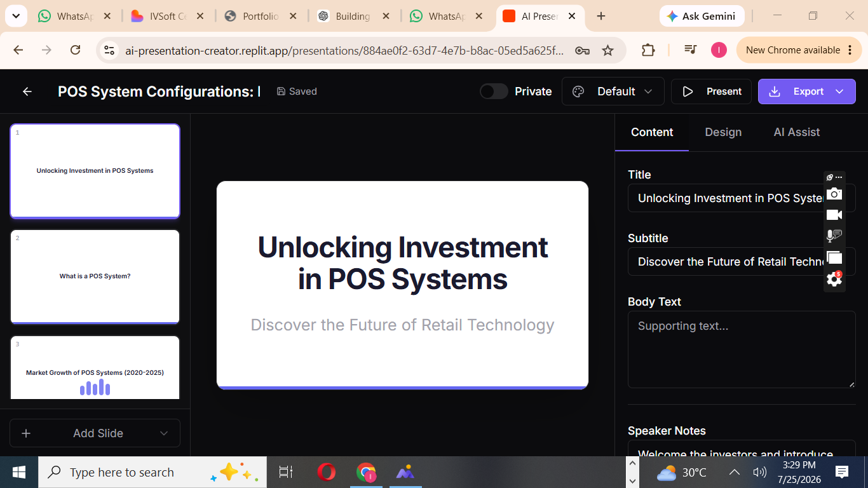868x488 pixels.
Task: Select slide 2 What is a POS System
Action: coord(95,276)
